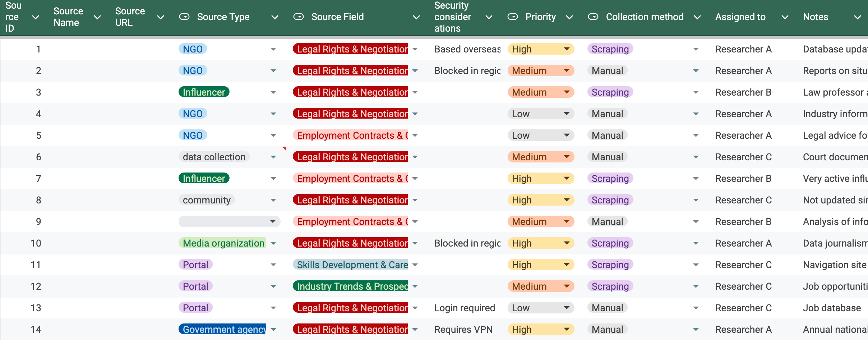Open the Source URL column chevron menu
Screen dimensions: 868x340
(x=160, y=17)
